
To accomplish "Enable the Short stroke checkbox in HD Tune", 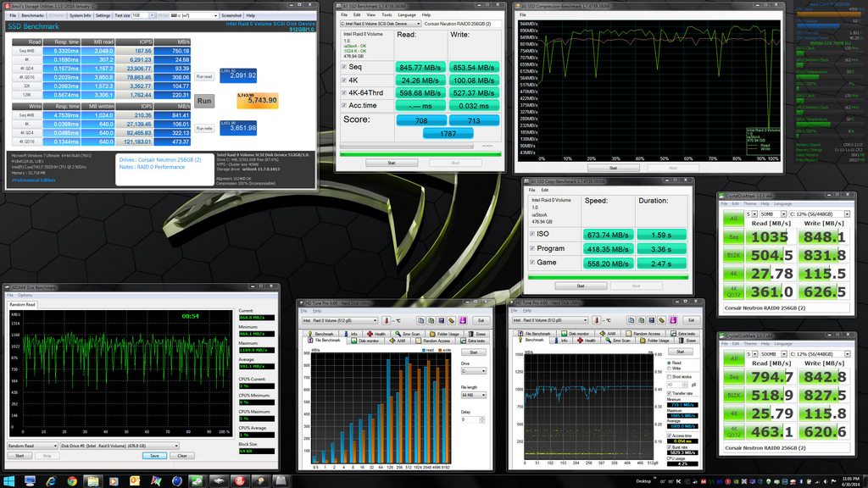I will coord(670,377).
